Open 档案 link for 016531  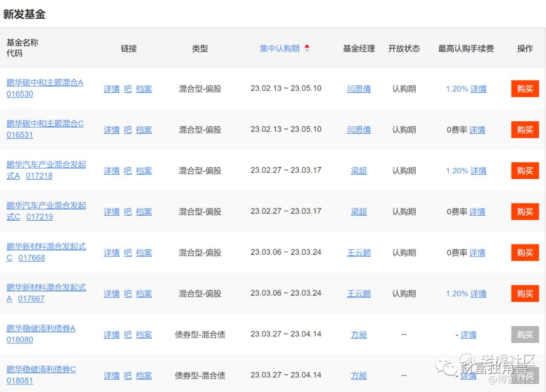[144, 130]
